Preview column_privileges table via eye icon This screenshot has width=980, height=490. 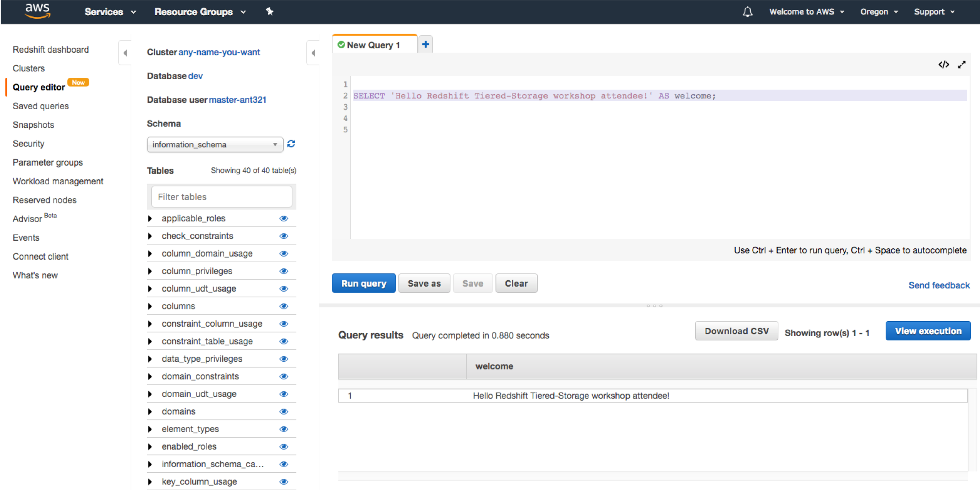coord(284,271)
